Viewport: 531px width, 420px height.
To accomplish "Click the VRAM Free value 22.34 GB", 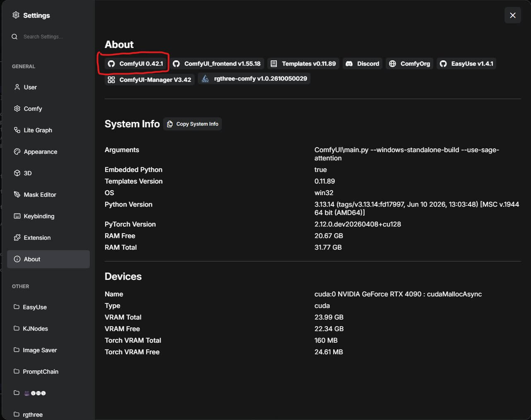I will click(329, 329).
